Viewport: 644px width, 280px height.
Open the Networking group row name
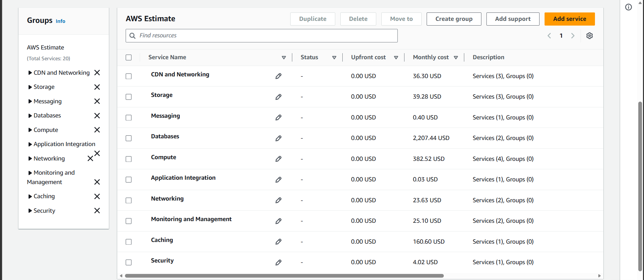pos(167,199)
